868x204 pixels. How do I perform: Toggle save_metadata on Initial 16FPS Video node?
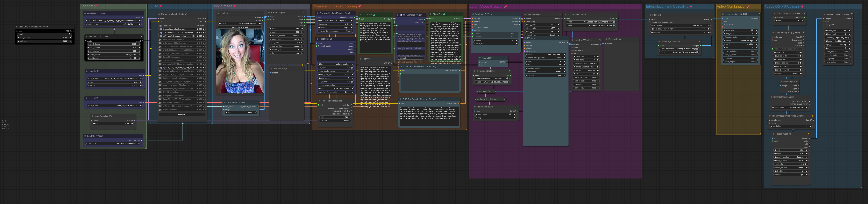pyautogui.click(x=597, y=77)
